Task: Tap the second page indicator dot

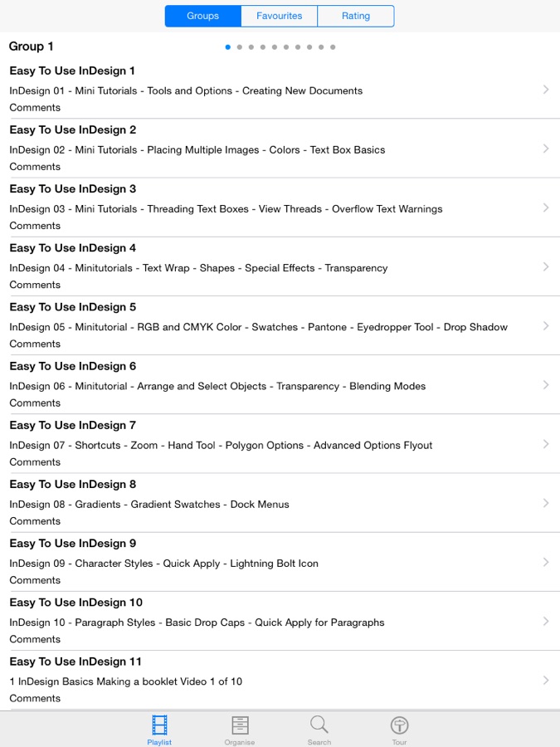Action: [x=240, y=47]
